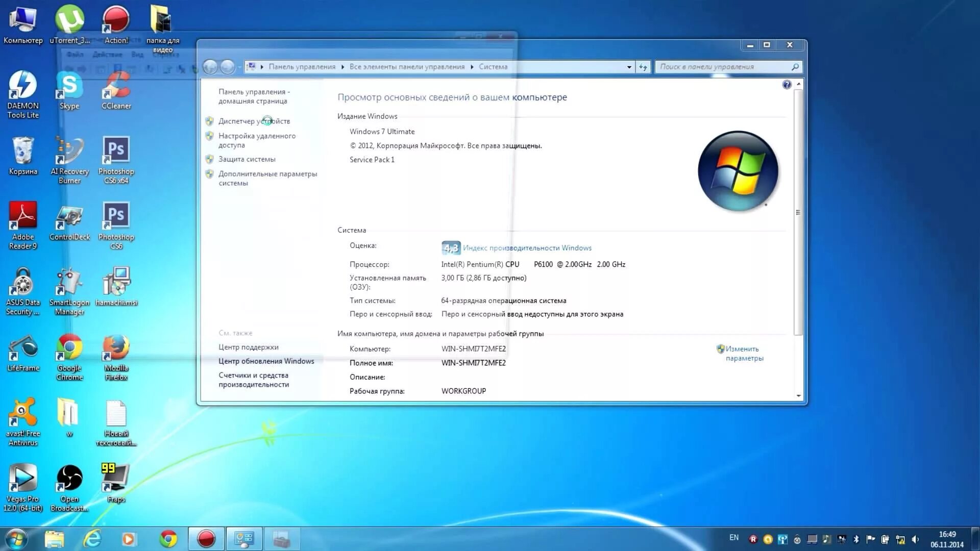Open Диспетчер устройств link
Image resolution: width=980 pixels, height=551 pixels.
coord(254,121)
